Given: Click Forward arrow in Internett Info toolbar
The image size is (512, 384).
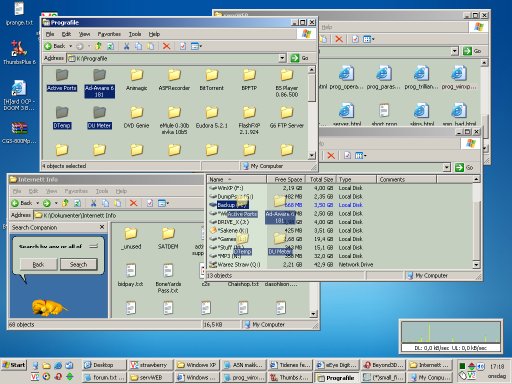Looking at the screenshot, I should click(x=47, y=203).
